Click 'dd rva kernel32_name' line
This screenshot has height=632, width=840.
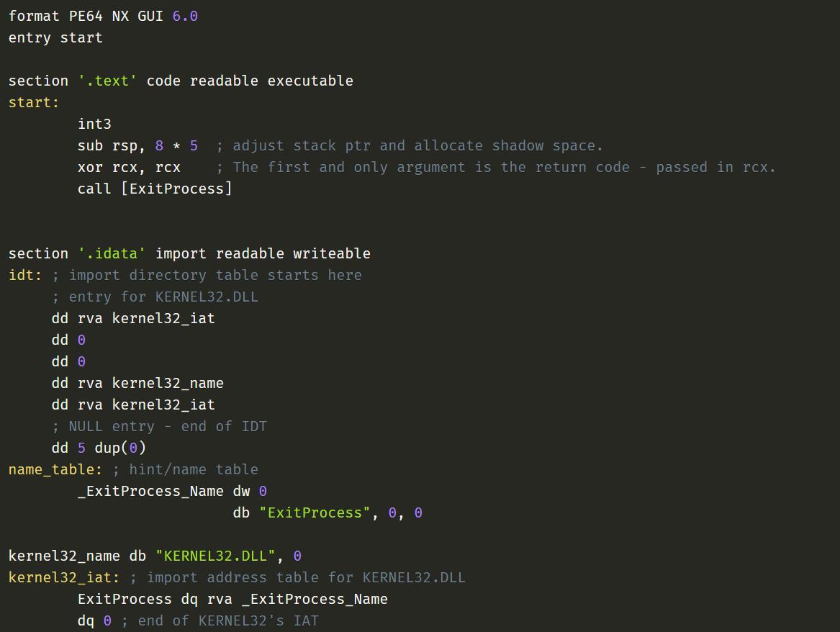[x=137, y=383]
